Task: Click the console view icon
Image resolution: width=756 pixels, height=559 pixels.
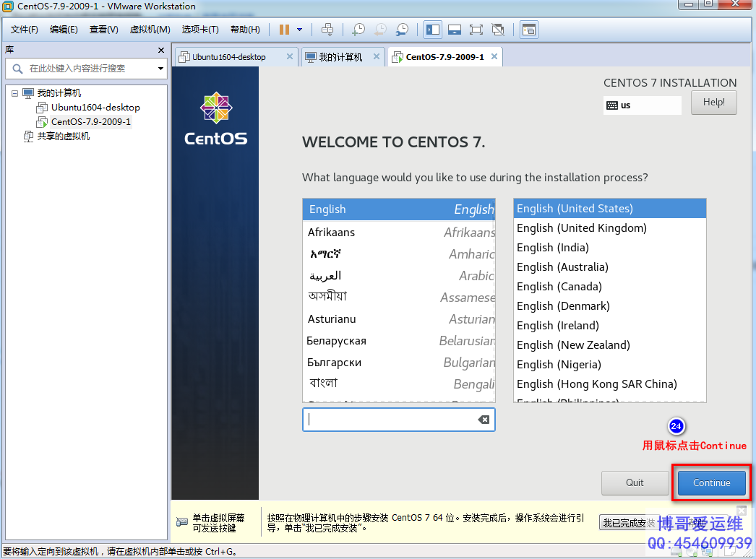Action: pyautogui.click(x=529, y=30)
